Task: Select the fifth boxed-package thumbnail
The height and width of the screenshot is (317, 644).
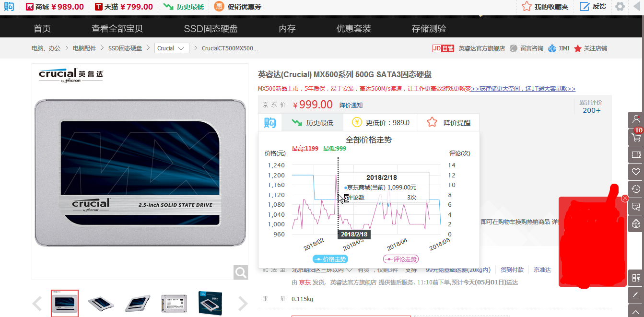Action: (211, 304)
